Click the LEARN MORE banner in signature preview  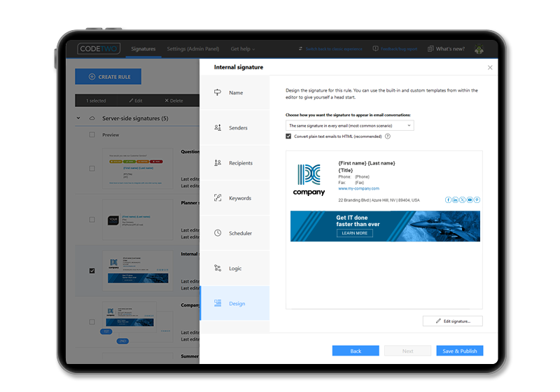[x=354, y=233]
